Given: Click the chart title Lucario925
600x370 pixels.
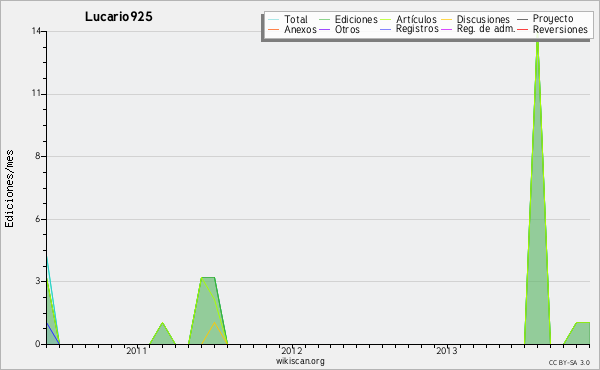Looking at the screenshot, I should pyautogui.click(x=119, y=17).
